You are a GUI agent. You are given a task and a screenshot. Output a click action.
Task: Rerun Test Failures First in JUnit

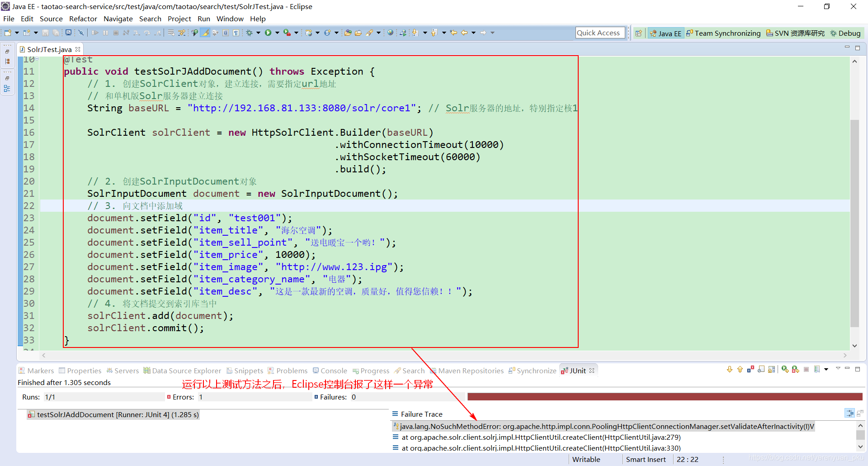pos(796,370)
